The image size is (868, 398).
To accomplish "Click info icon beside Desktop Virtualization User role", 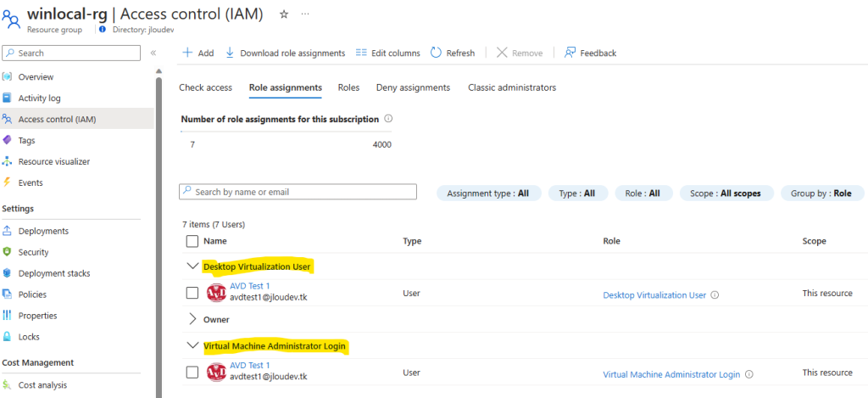I will point(715,295).
